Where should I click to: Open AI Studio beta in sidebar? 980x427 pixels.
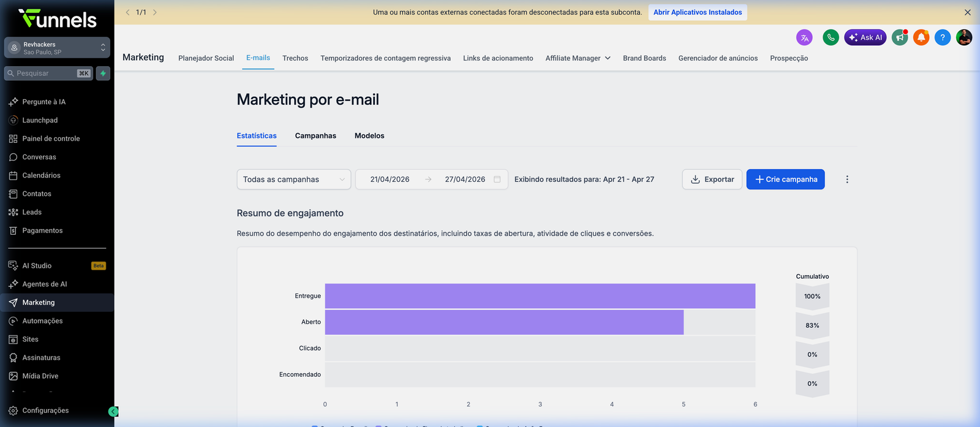pyautogui.click(x=57, y=266)
